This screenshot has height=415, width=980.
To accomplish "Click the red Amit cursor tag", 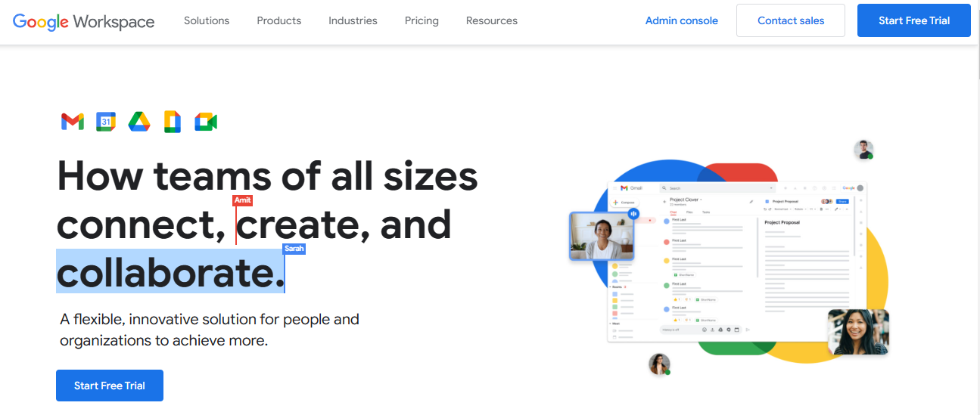I will [x=243, y=200].
